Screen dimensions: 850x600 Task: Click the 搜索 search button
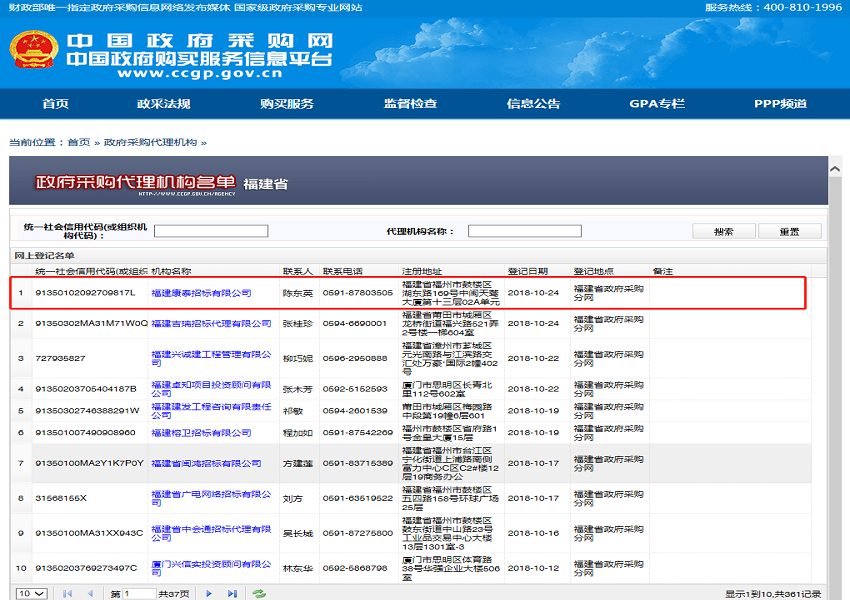click(724, 231)
